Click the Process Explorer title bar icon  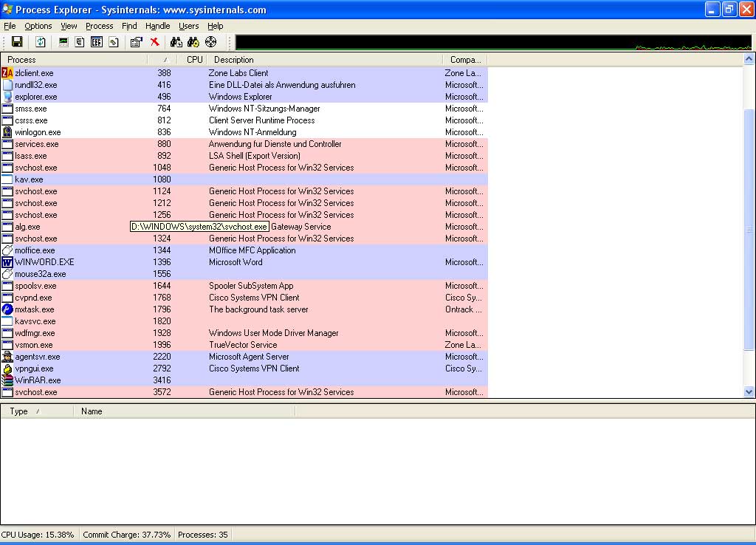(x=7, y=9)
